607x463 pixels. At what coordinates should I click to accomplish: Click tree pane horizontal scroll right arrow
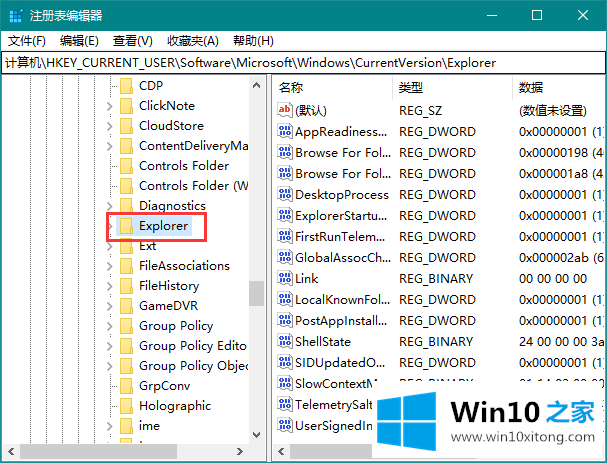click(x=240, y=451)
